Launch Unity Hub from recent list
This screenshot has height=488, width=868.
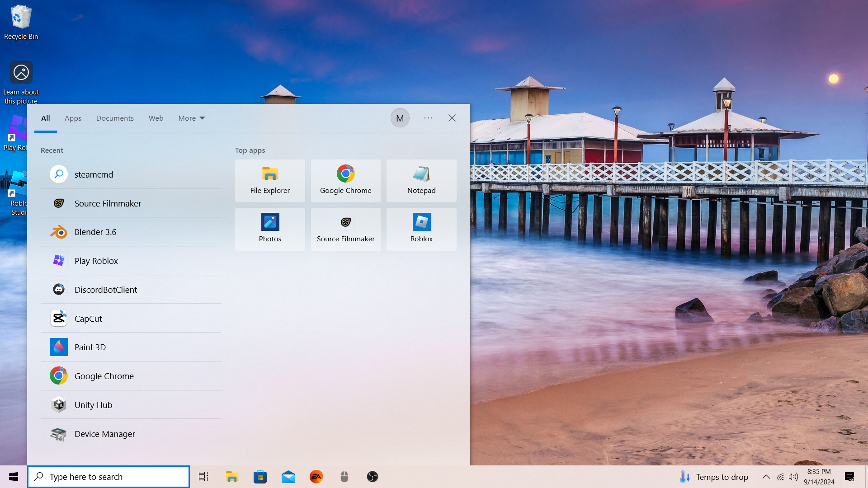(x=93, y=405)
